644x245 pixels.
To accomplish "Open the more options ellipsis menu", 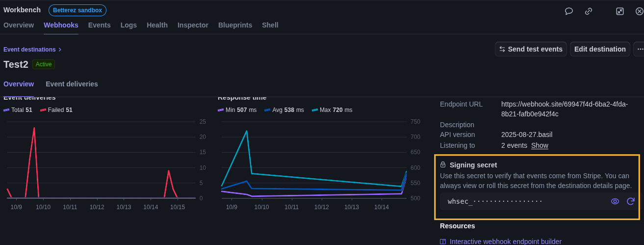I will coord(639,49).
